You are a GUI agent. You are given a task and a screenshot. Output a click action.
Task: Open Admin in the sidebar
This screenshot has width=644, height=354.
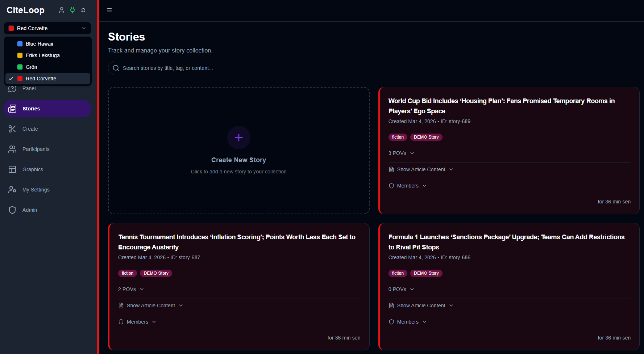47,210
